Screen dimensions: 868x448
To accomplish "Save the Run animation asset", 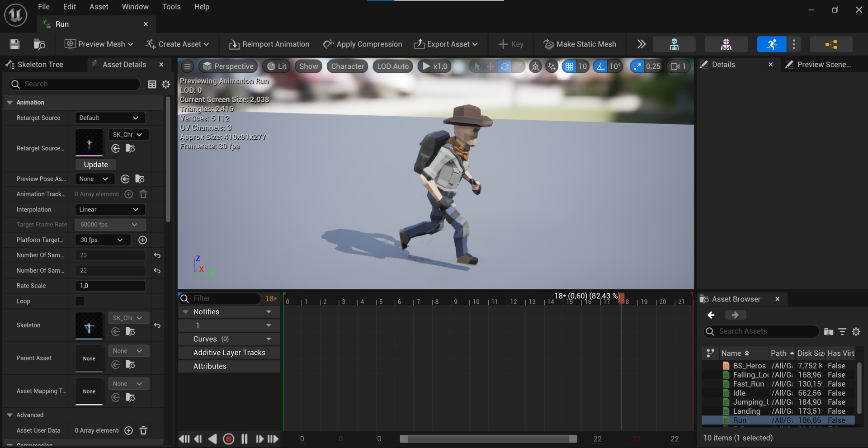I will pos(14,44).
